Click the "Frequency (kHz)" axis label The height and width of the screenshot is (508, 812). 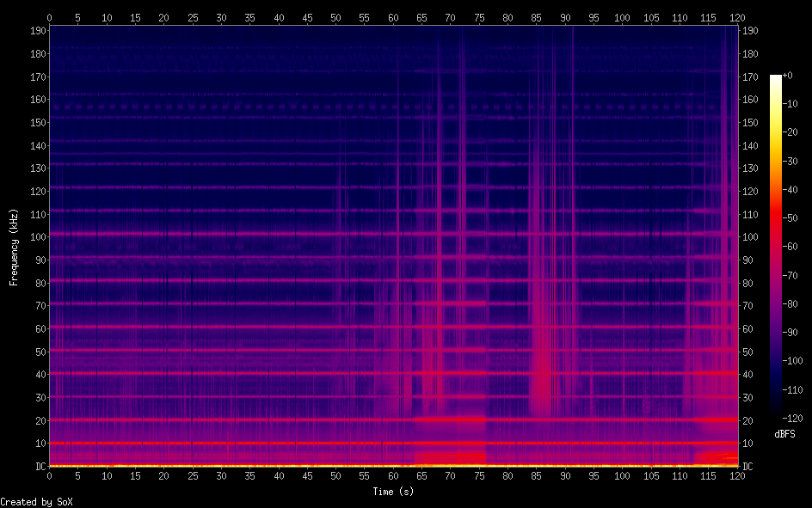(14, 247)
